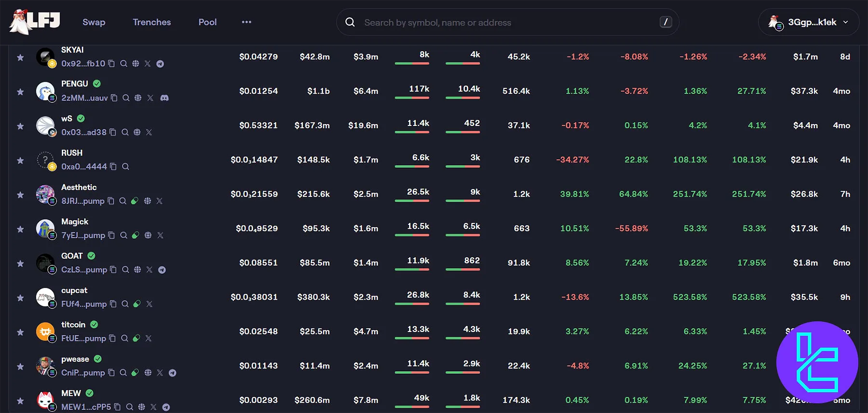The image size is (868, 413).
Task: Open the Magick pump.fun pill icon
Action: [x=136, y=235]
